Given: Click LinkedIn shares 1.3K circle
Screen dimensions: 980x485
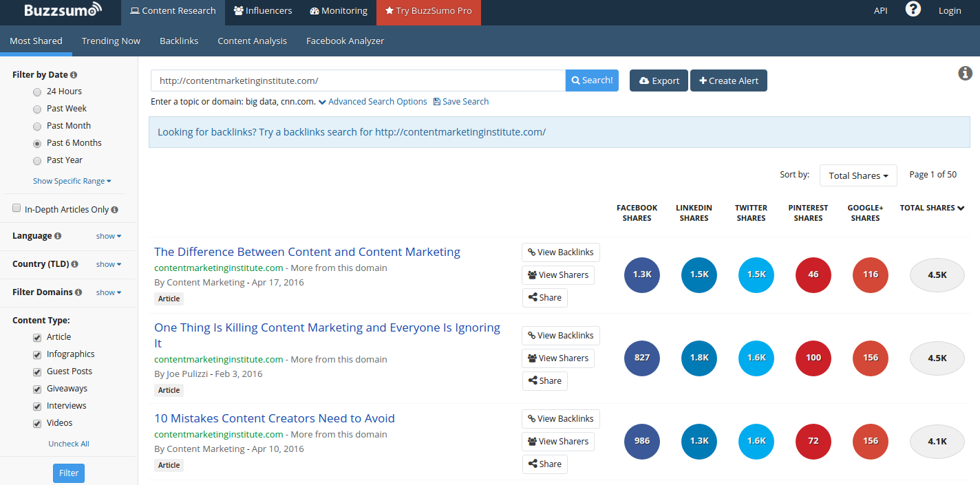Looking at the screenshot, I should tap(699, 441).
